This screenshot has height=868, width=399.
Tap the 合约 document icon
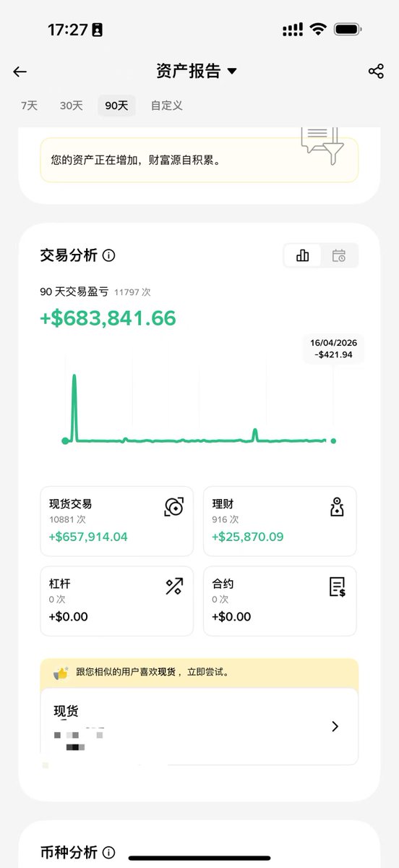coord(337,587)
